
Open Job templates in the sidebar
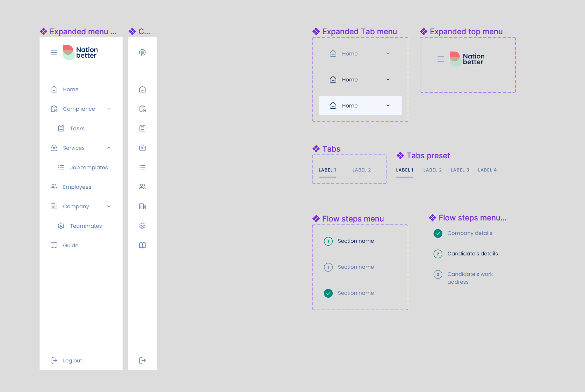pyautogui.click(x=89, y=167)
